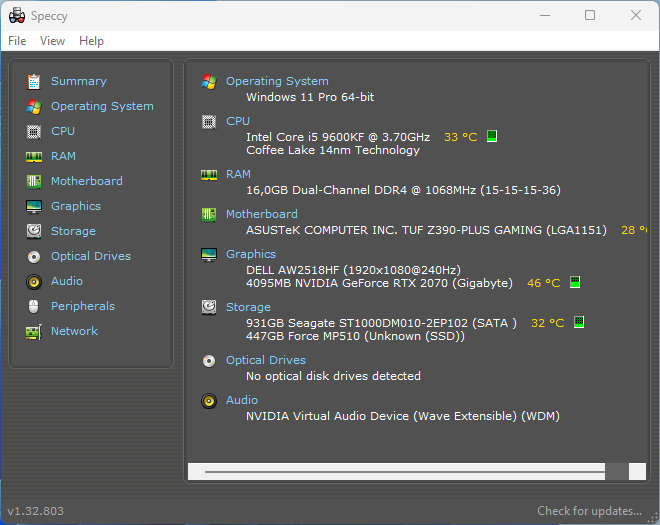Click Graphics heading link in summary
The width and height of the screenshot is (660, 525).
pyautogui.click(x=251, y=254)
